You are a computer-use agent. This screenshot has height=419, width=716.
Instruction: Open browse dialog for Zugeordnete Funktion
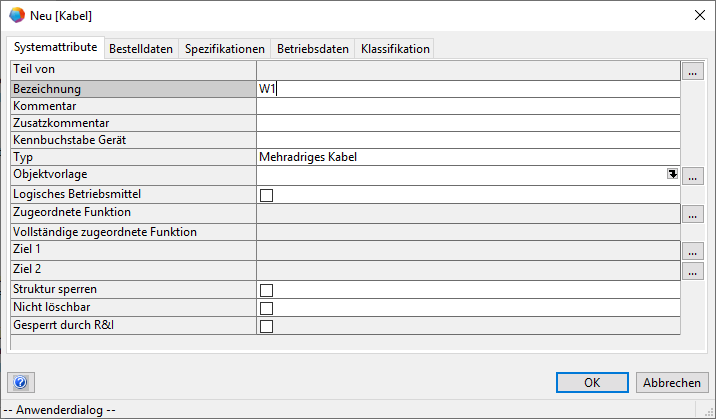pyautogui.click(x=693, y=213)
